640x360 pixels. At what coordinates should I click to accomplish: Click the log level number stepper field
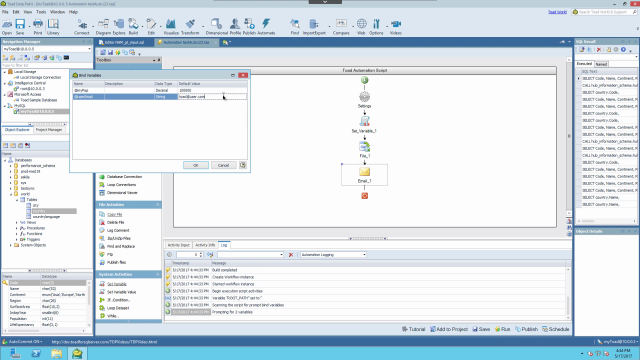[189, 255]
